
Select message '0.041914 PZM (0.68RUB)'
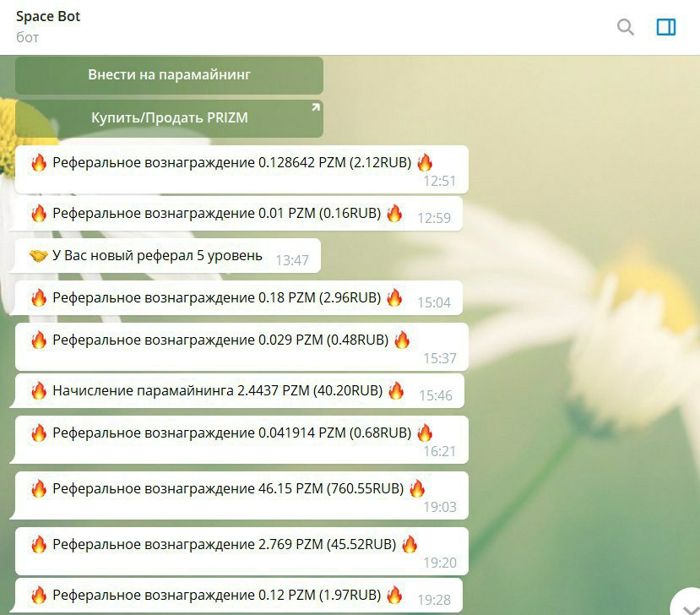(x=241, y=440)
